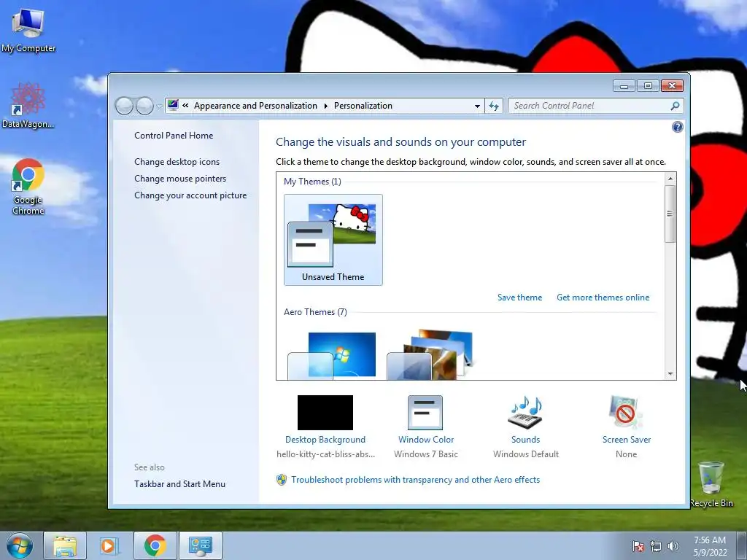
Task: Click the theme list scroll down arrow
Action: click(x=670, y=374)
